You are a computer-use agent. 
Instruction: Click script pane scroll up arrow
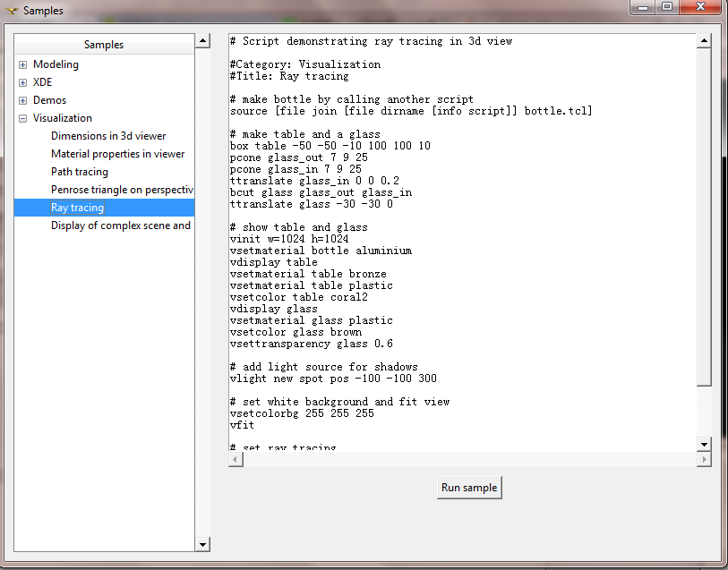[704, 41]
